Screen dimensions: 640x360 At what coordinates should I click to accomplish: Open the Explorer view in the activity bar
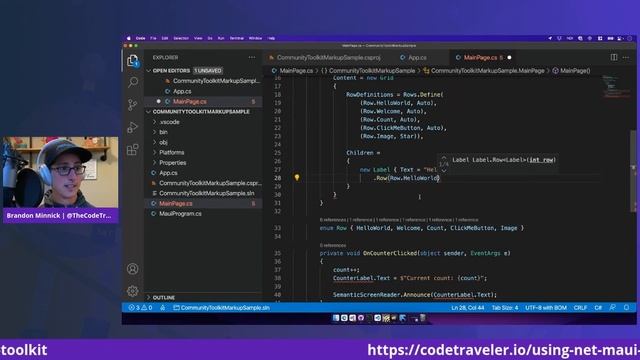point(133,61)
